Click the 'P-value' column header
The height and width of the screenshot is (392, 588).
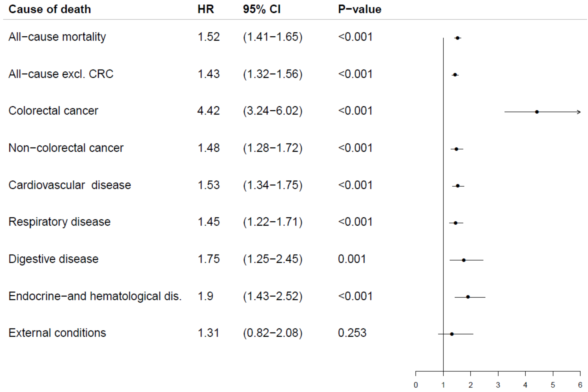coord(359,10)
